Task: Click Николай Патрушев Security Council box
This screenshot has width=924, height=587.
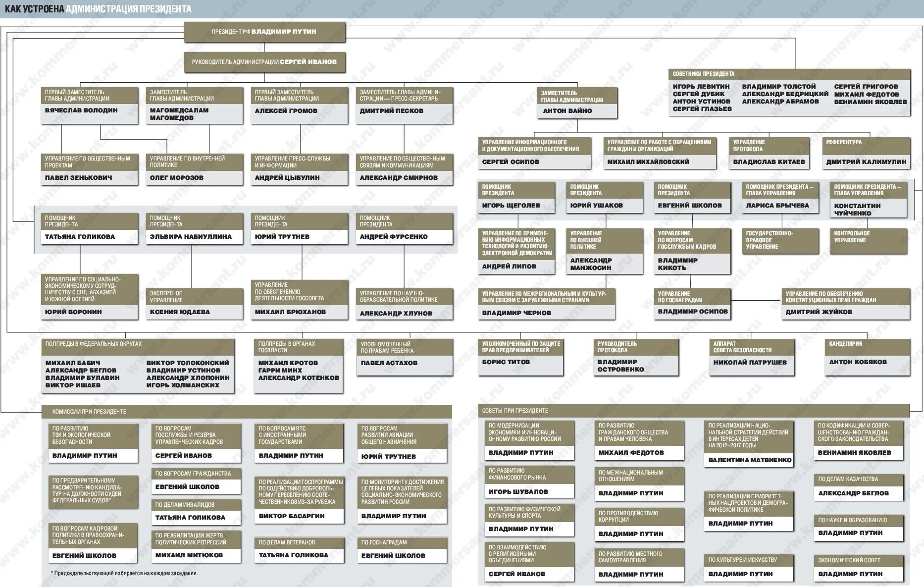Action: click(x=752, y=357)
